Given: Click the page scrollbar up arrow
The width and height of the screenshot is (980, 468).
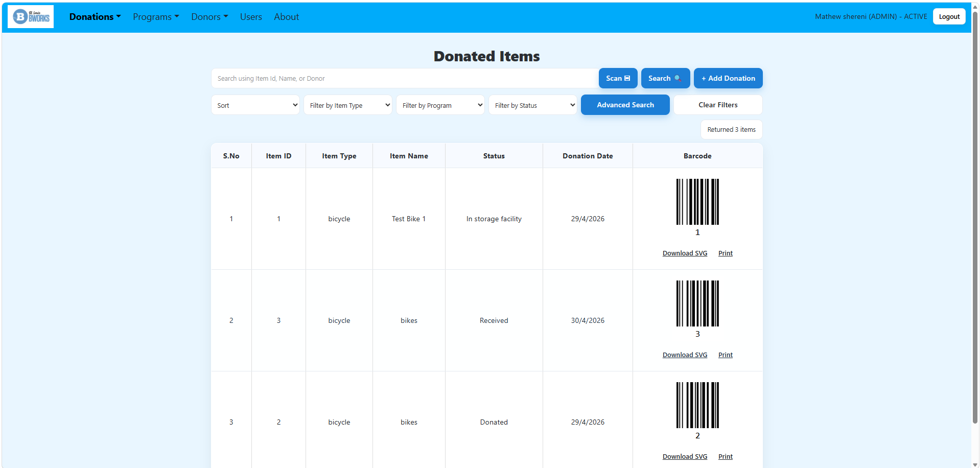Looking at the screenshot, I should pos(975,7).
